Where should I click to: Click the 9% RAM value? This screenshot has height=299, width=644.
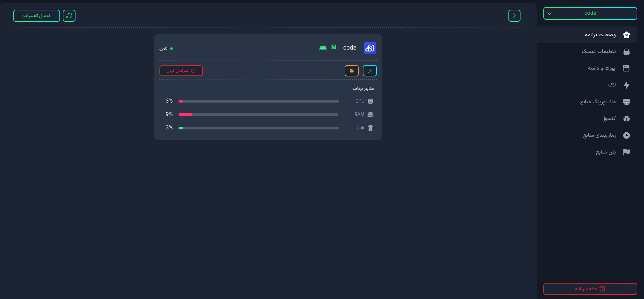coord(169,114)
